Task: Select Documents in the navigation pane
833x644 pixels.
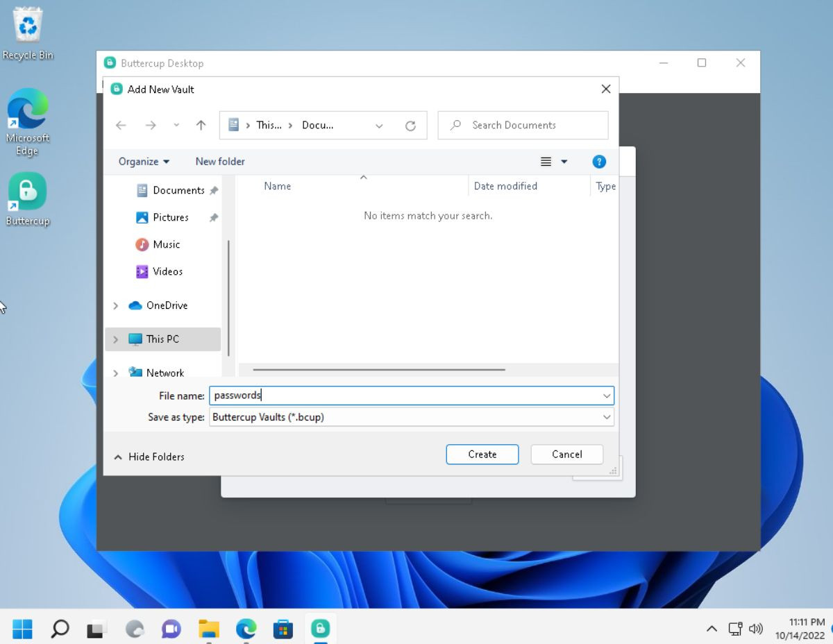Action: point(178,190)
